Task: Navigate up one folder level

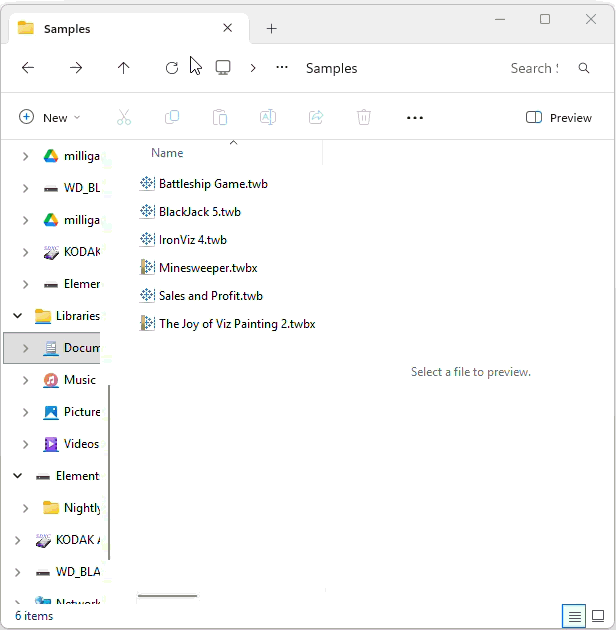Action: click(x=123, y=68)
